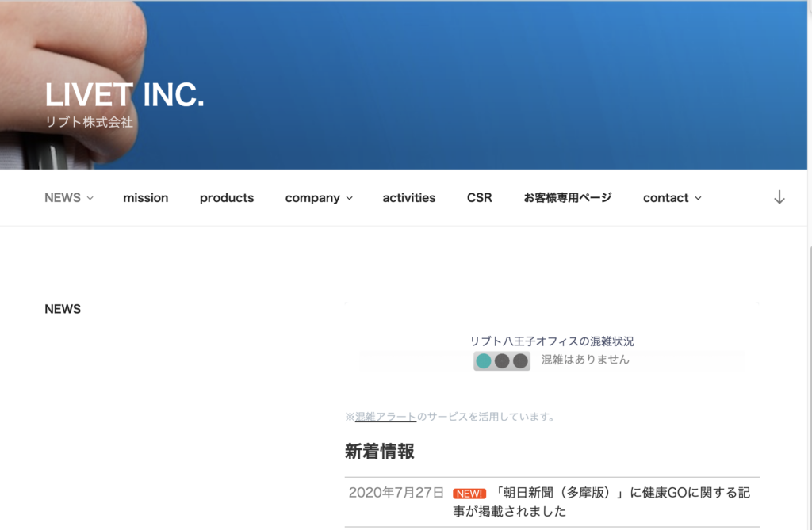Expand the NEWS dropdown chevron
The height and width of the screenshot is (530, 812).
[x=90, y=198]
